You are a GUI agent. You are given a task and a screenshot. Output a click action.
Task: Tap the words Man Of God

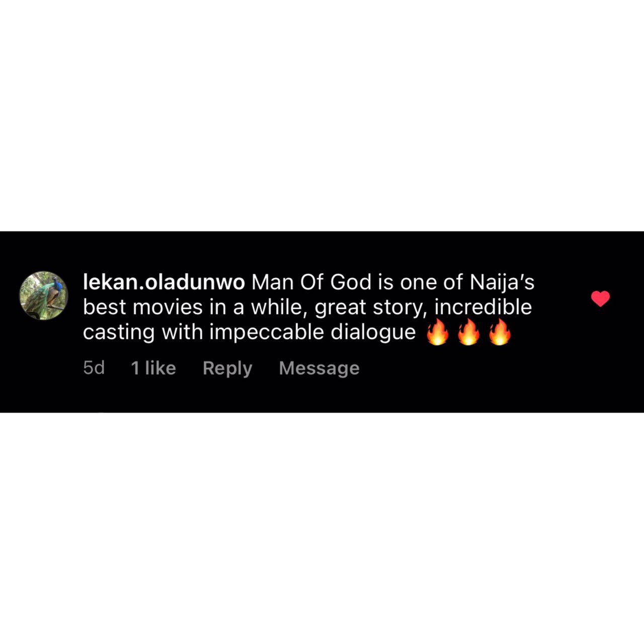point(312,282)
